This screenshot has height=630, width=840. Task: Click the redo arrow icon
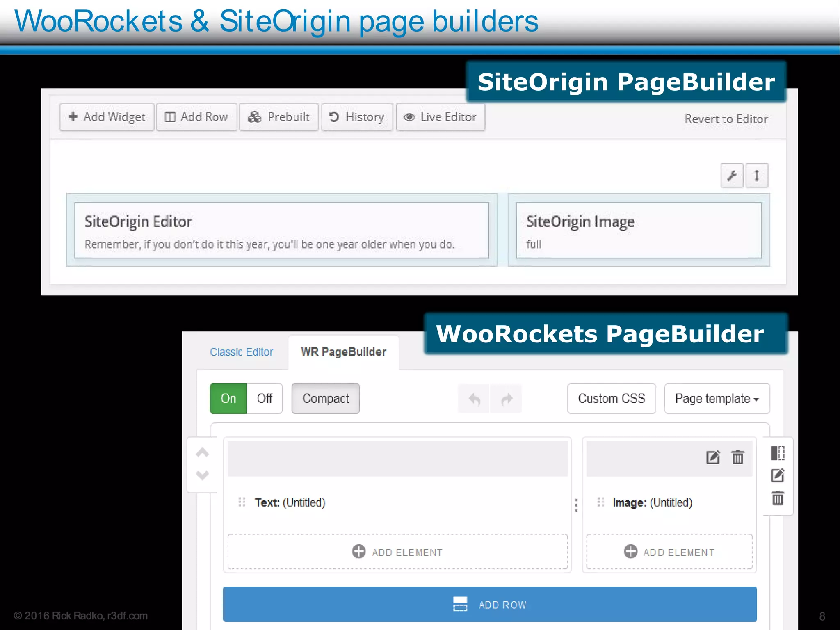tap(507, 399)
